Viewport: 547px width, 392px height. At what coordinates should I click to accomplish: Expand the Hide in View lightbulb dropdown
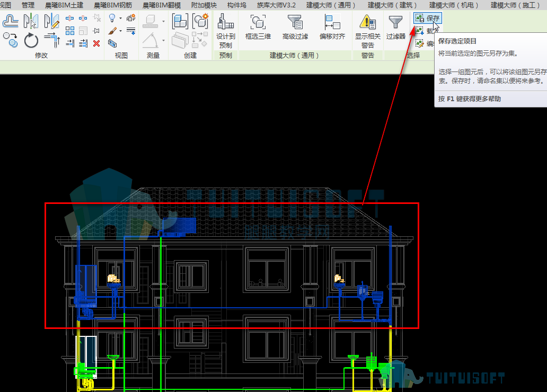[120, 18]
